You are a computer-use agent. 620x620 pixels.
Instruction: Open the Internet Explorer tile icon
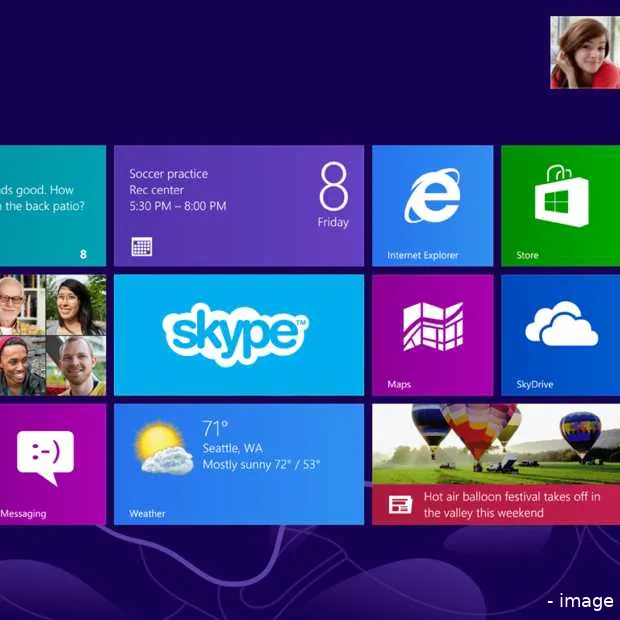click(x=432, y=195)
